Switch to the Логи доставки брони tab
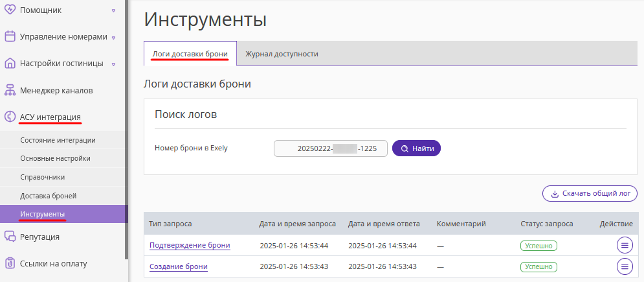The image size is (644, 282). tap(190, 54)
